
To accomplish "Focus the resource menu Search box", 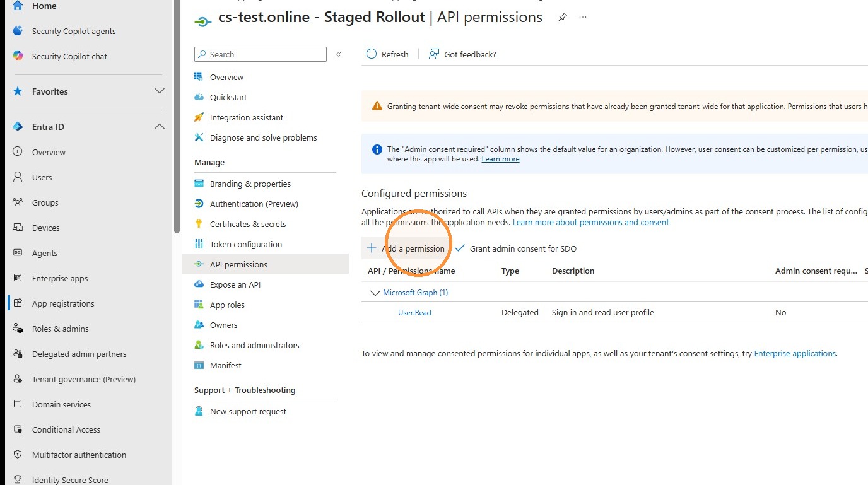I will coord(261,54).
